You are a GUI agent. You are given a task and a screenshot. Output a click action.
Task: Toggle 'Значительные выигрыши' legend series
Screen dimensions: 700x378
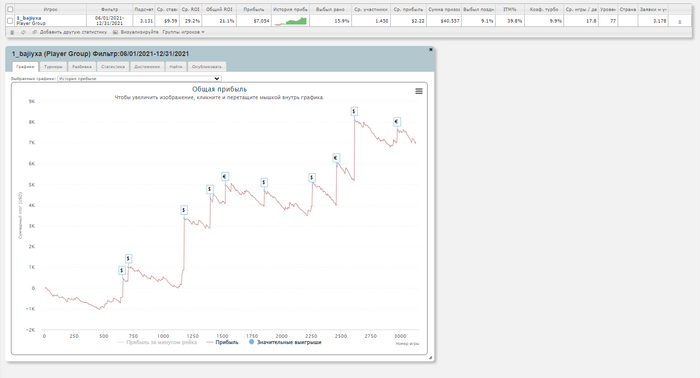pyautogui.click(x=285, y=342)
